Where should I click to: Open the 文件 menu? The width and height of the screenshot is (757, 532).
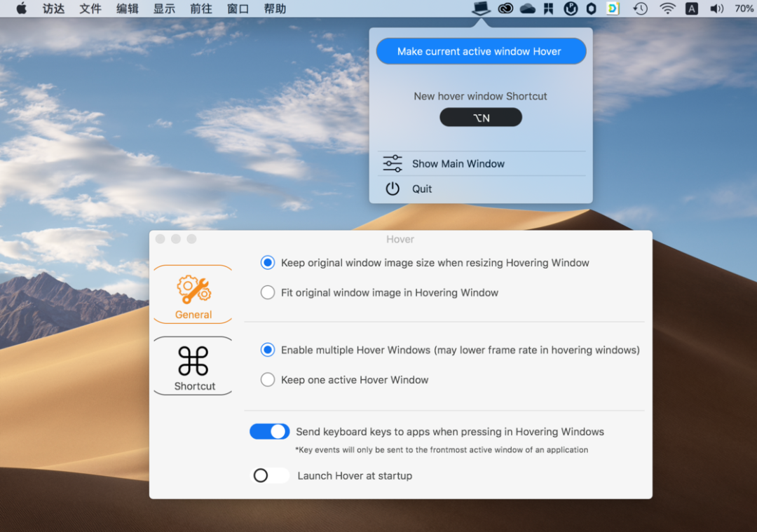(x=90, y=8)
